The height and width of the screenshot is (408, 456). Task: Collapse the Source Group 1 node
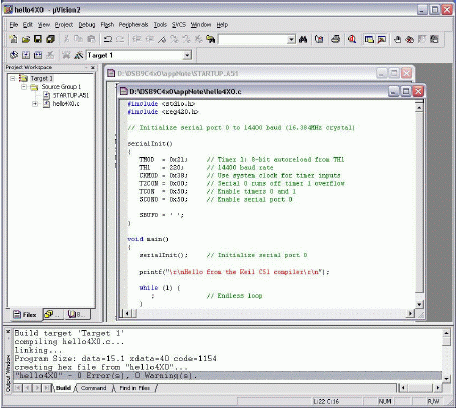[x=24, y=87]
